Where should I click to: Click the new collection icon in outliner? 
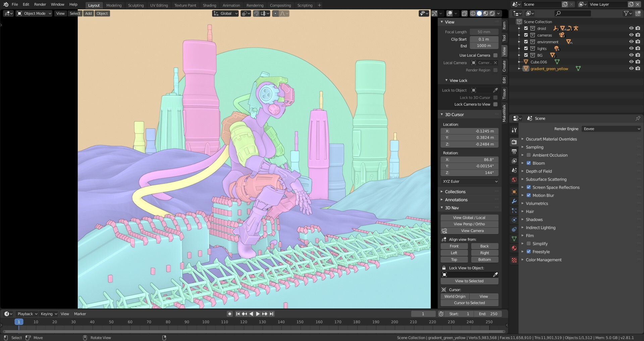(x=638, y=13)
